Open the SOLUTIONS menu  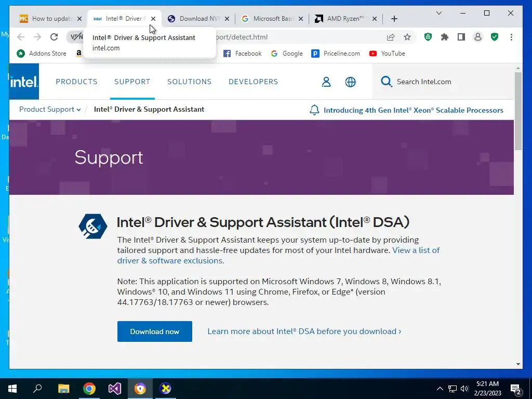pos(189,82)
